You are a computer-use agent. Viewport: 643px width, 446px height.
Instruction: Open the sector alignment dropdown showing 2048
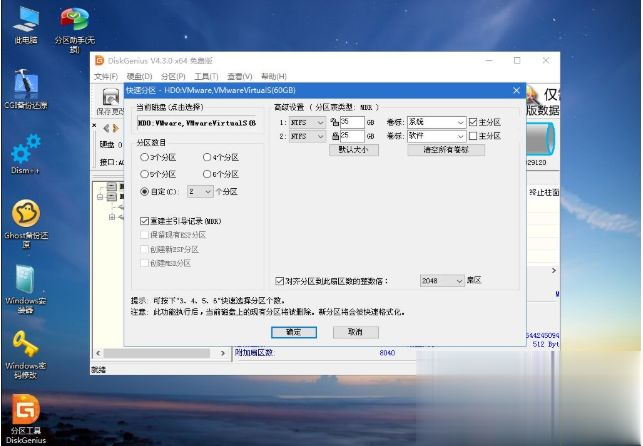click(442, 281)
